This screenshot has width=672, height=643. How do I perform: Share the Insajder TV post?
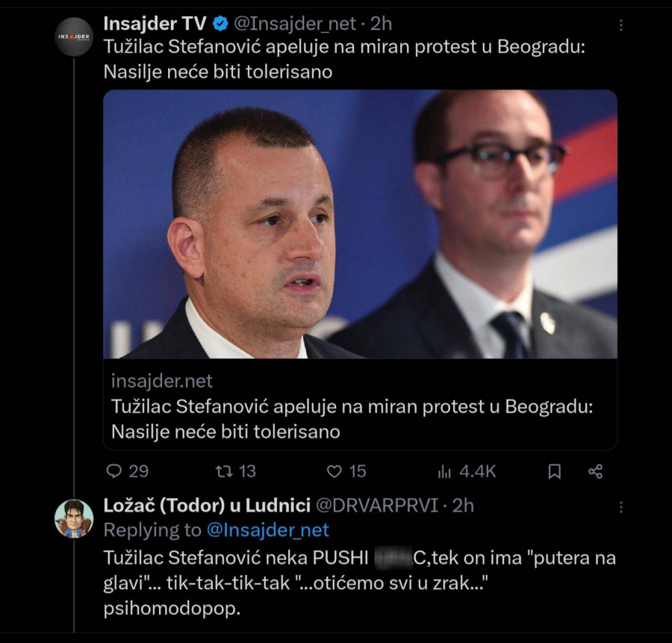point(595,471)
